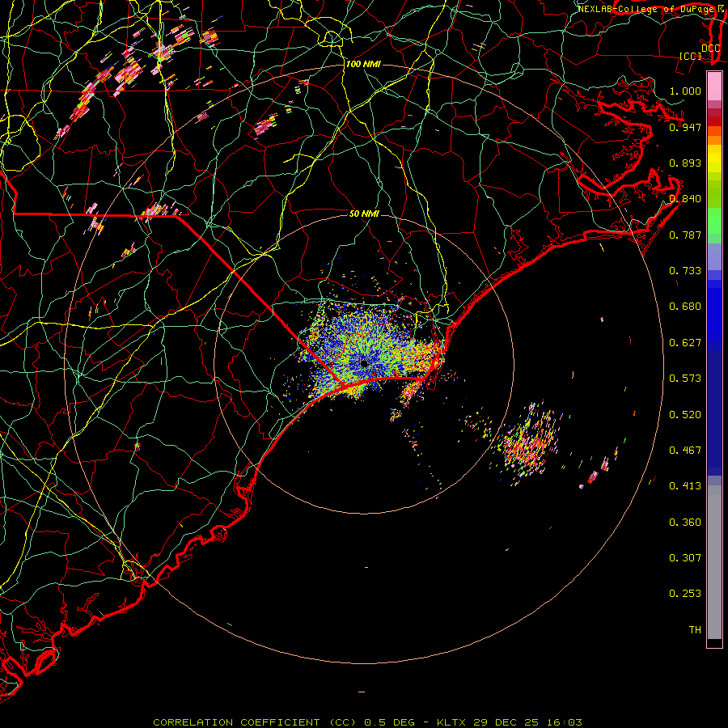Select the 0.413 color scale label
Viewport: 728px width, 728px height.
(x=685, y=486)
